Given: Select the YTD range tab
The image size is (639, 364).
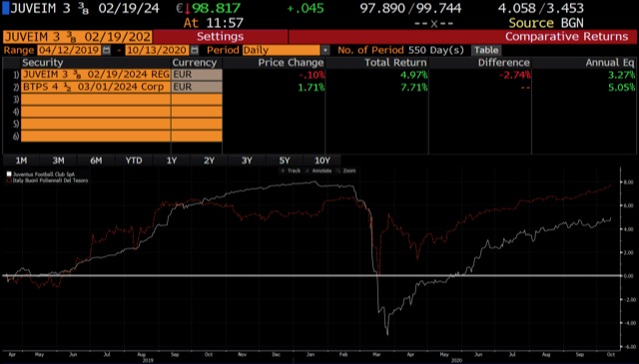Looking at the screenshot, I should click(134, 161).
